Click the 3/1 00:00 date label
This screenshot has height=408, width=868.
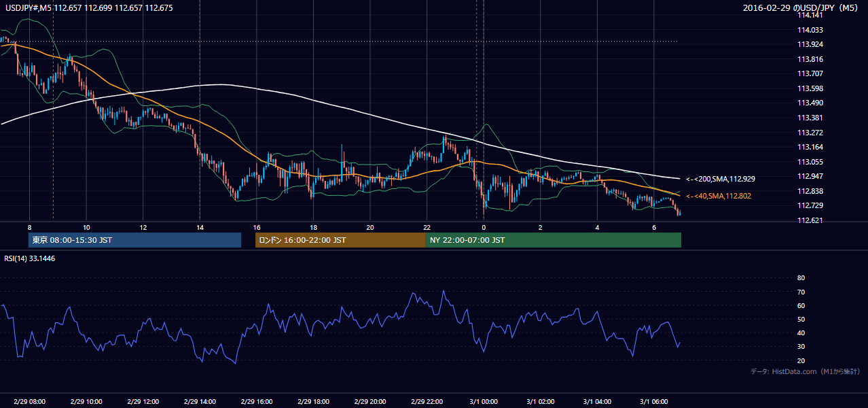(484, 402)
